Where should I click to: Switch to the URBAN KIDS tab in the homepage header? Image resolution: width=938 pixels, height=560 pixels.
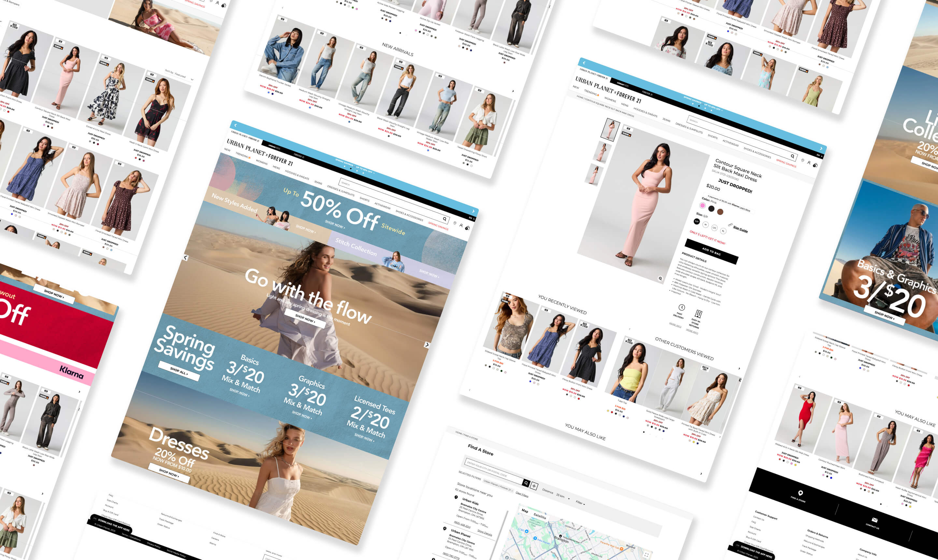pos(275,147)
